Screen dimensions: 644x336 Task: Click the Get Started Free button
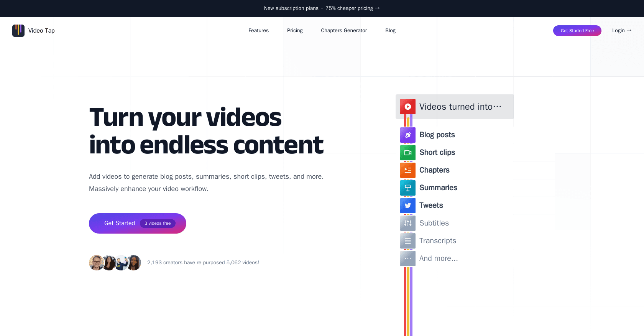point(577,31)
